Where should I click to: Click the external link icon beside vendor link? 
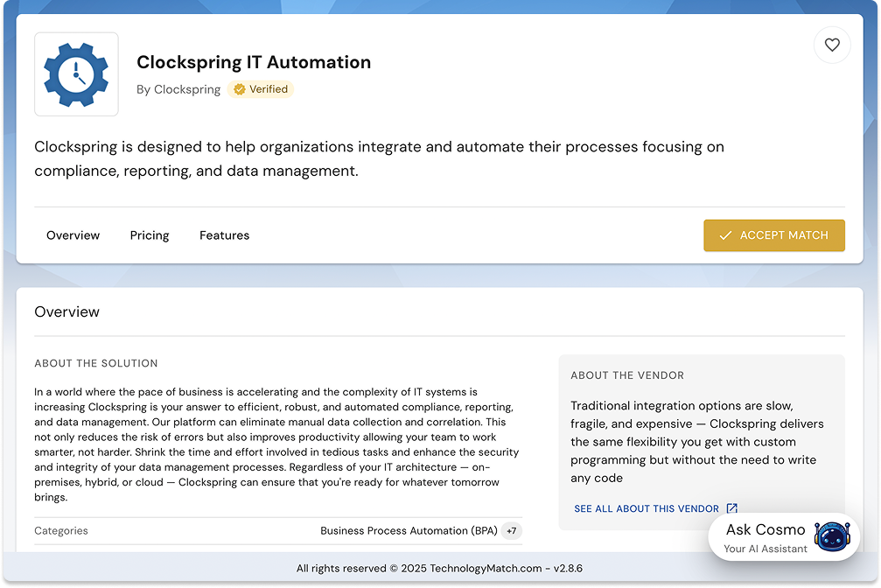pos(731,508)
